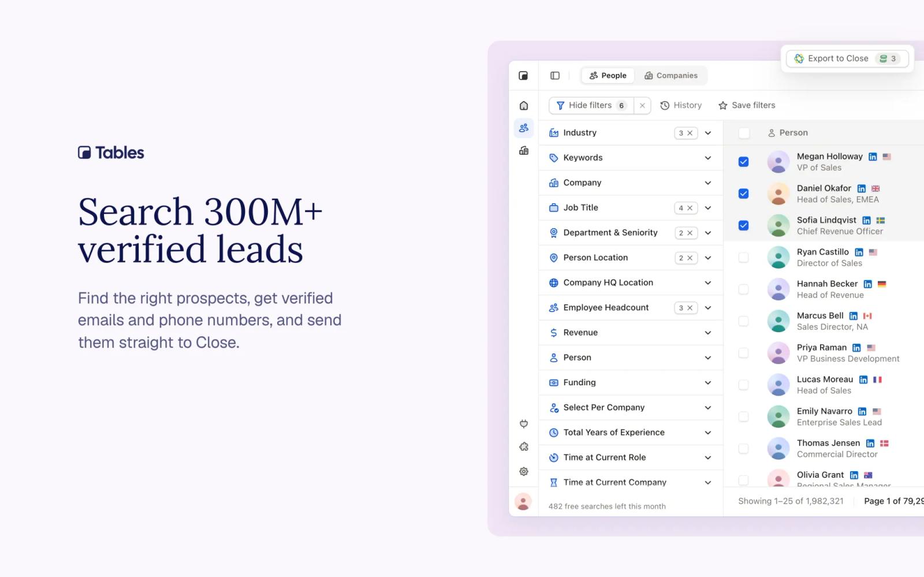
Task: Open the Home icon in sidebar
Action: click(524, 106)
